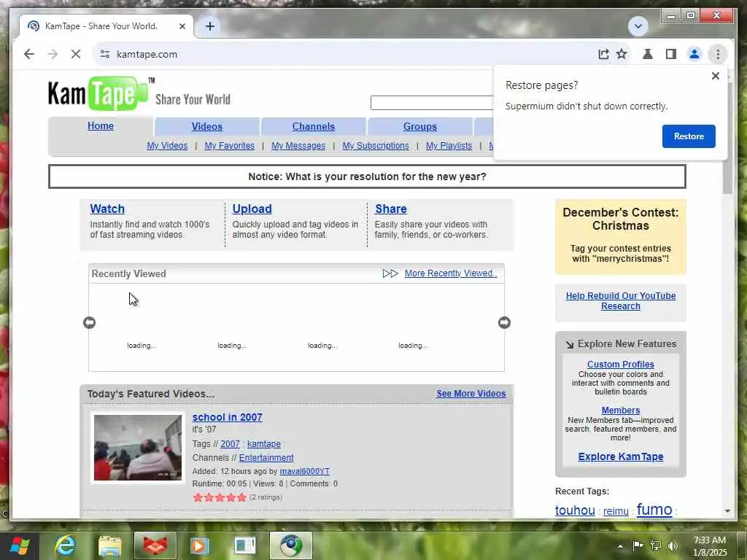
Task: Click the kamtape tag link
Action: 264,444
